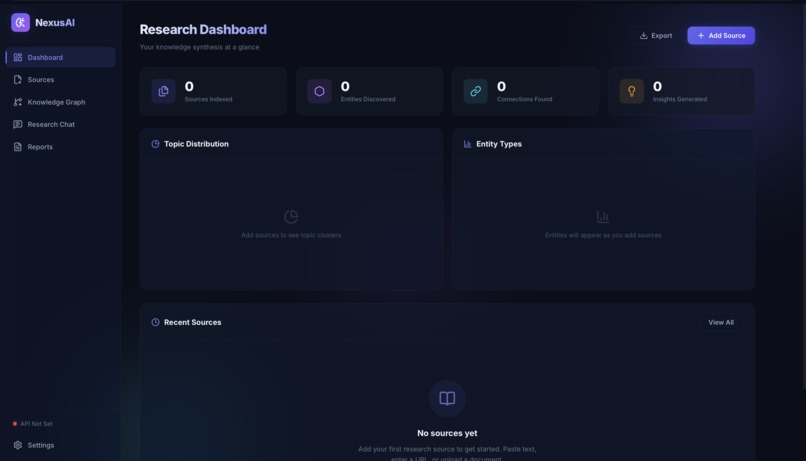Click the Research Chat message icon
Image resolution: width=806 pixels, height=461 pixels.
coord(17,124)
